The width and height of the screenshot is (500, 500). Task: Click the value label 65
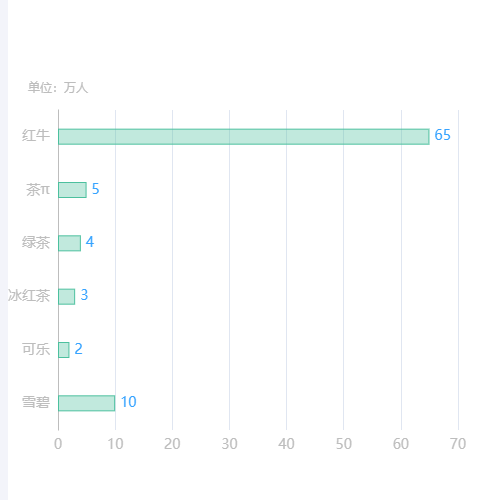[442, 135]
